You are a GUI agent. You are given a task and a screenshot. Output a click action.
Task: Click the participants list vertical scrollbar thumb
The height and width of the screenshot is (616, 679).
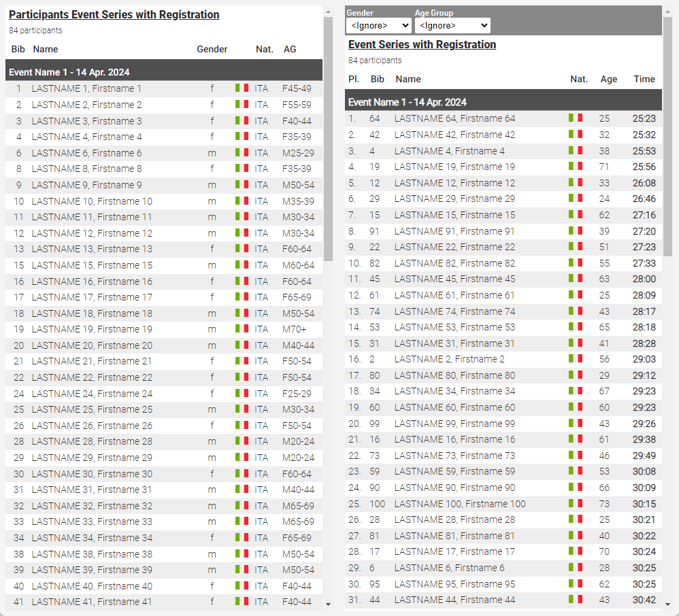pos(328,136)
